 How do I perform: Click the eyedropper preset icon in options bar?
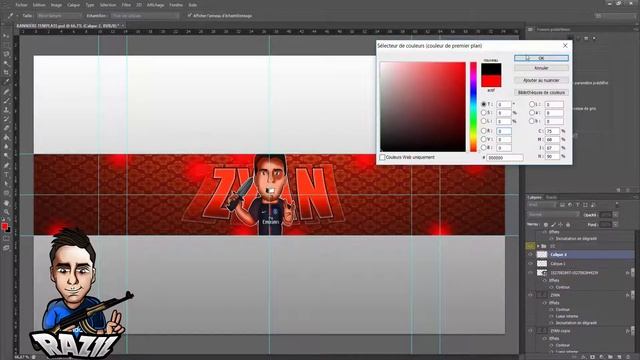click(11, 16)
